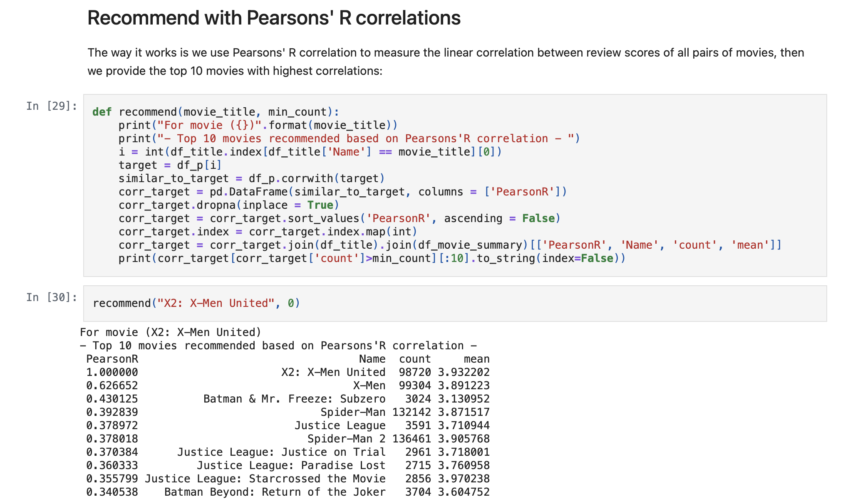
Task: Place cursor in the recommend("X2: X-Men United", 0) cell
Action: pyautogui.click(x=196, y=303)
